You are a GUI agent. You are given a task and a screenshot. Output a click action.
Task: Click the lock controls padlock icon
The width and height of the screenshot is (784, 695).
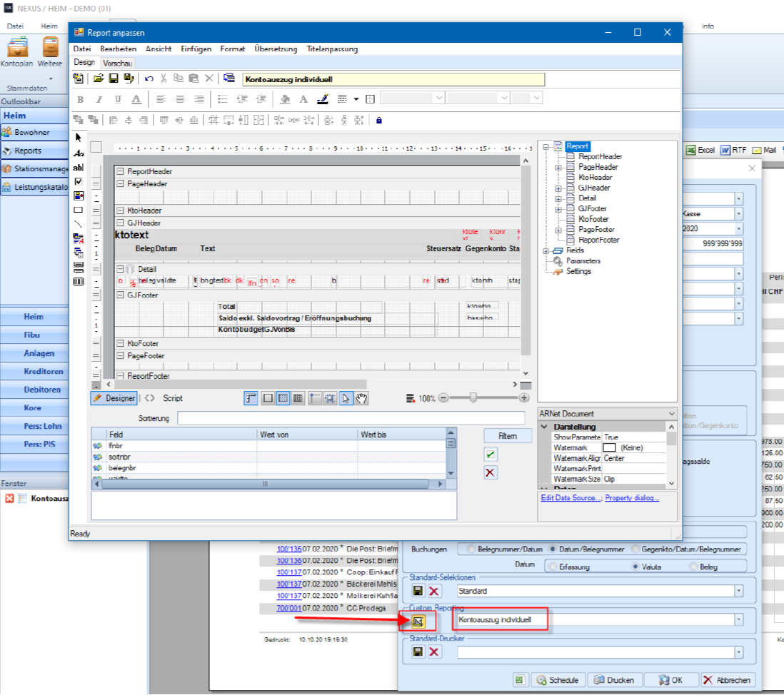(378, 120)
